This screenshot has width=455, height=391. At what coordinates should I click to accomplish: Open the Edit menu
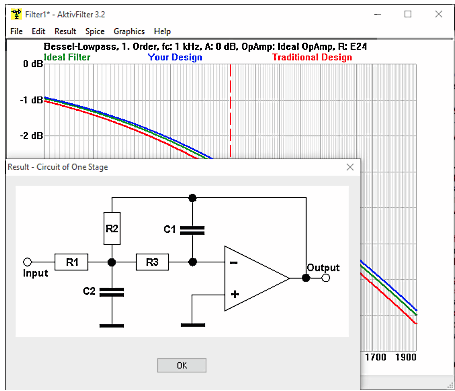tap(38, 31)
